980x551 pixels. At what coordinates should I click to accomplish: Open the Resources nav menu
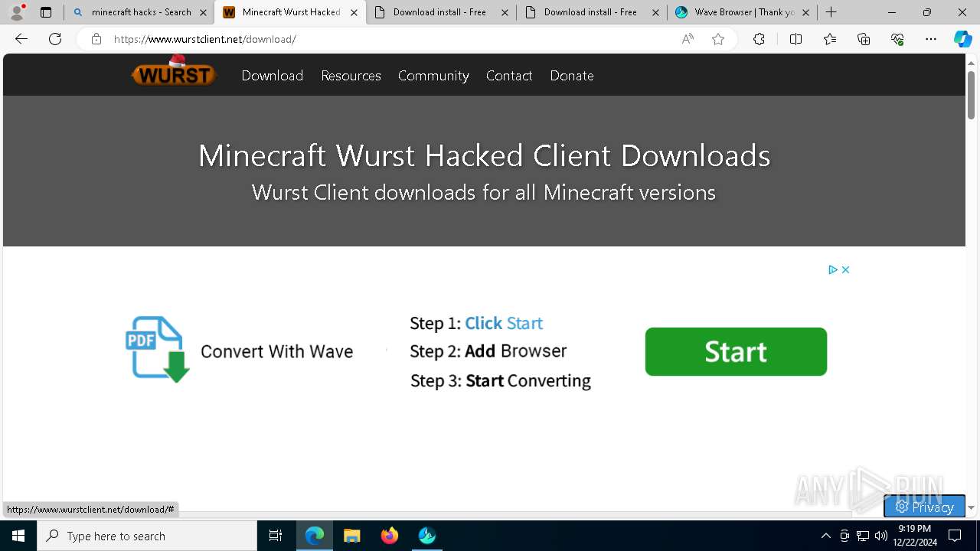click(x=351, y=75)
